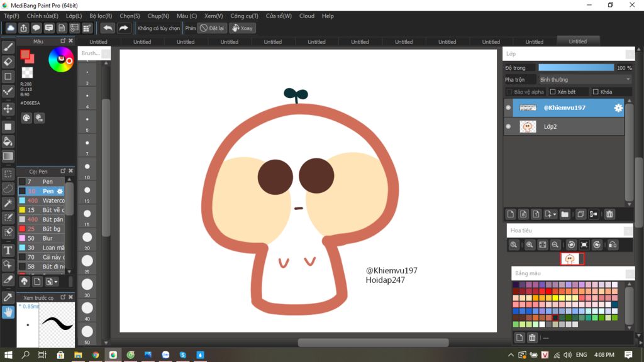
Task: Add new swatch in Bảng màu panel
Action: point(519,337)
